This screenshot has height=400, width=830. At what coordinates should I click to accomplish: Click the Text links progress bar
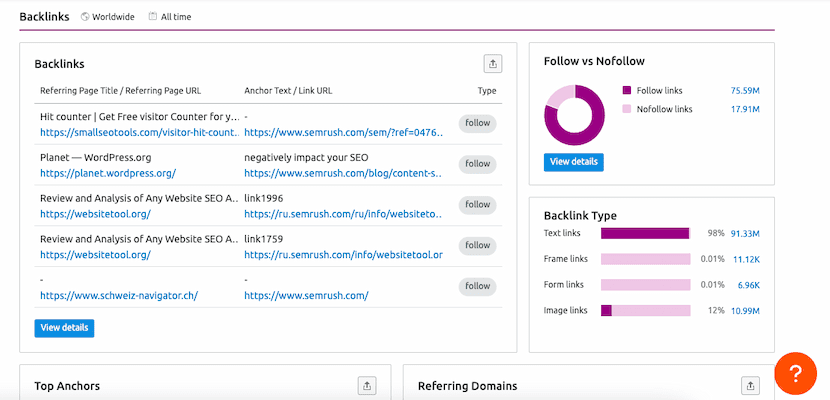pyautogui.click(x=646, y=233)
